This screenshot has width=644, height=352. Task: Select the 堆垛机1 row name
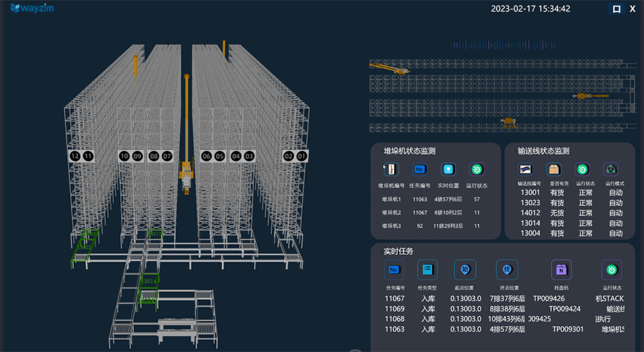click(391, 199)
